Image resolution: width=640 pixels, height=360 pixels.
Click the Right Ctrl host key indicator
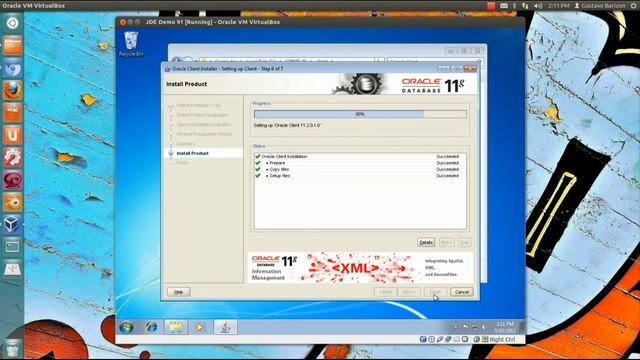pyautogui.click(x=502, y=340)
